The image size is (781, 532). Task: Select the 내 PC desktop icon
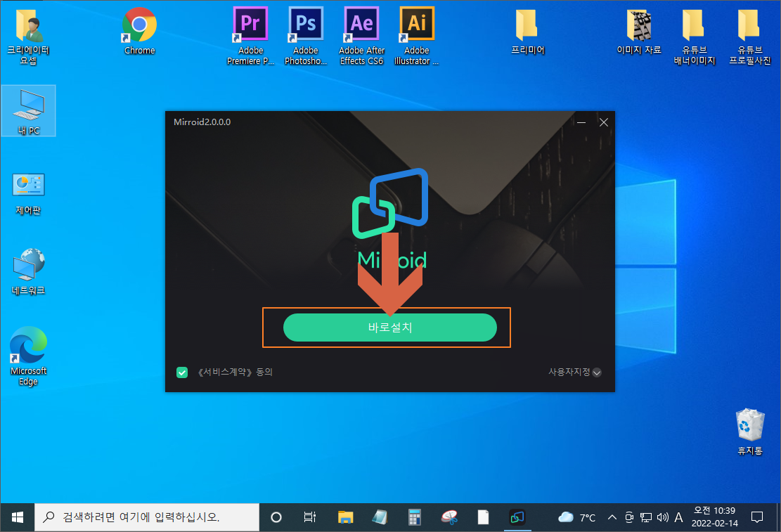tap(28, 111)
